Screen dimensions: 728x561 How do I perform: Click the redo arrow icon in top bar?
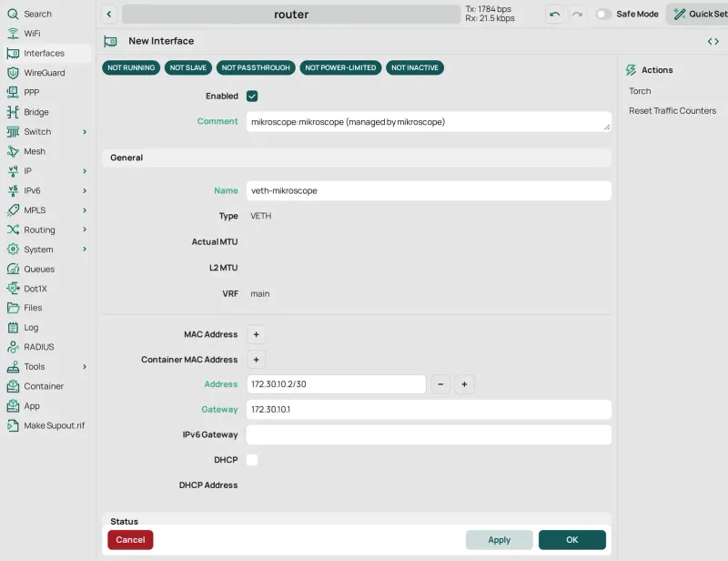pyautogui.click(x=577, y=15)
